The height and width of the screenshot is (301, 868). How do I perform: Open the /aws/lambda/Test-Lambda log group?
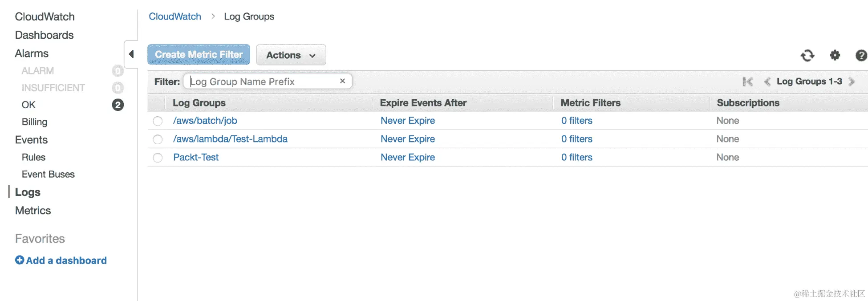tap(230, 139)
